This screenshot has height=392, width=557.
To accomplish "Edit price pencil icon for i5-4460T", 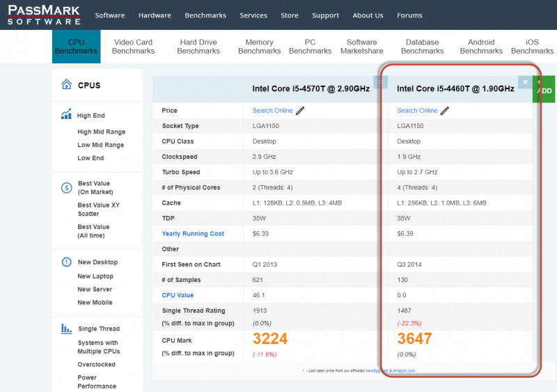I will point(445,111).
